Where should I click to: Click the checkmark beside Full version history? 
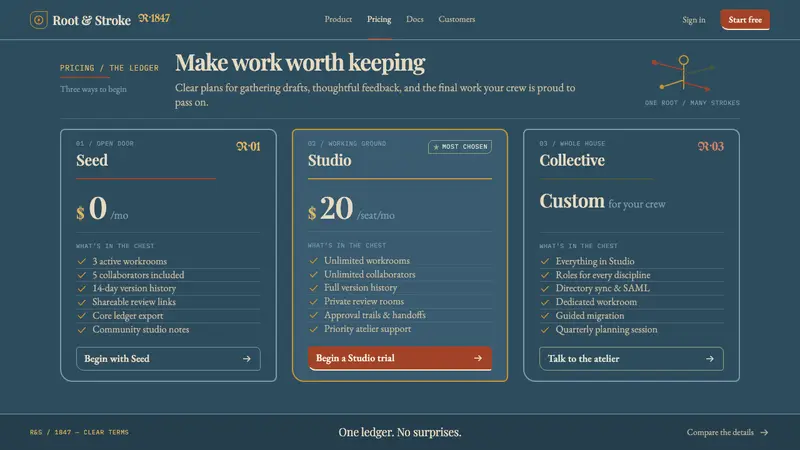(x=313, y=288)
